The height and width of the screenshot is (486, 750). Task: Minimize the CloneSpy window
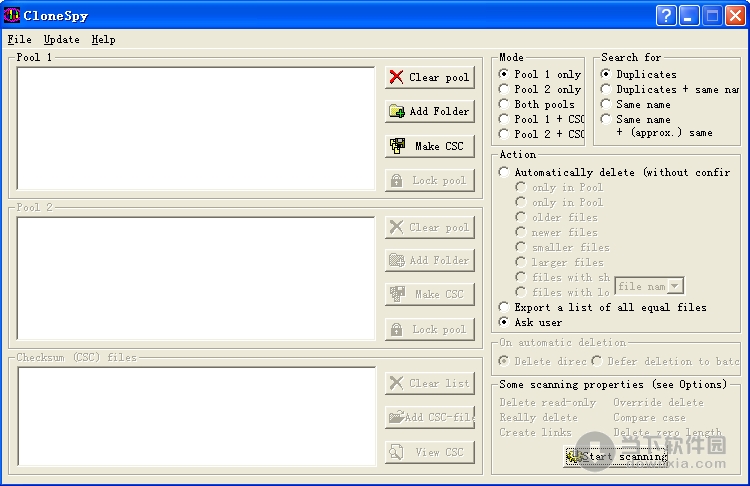(689, 15)
